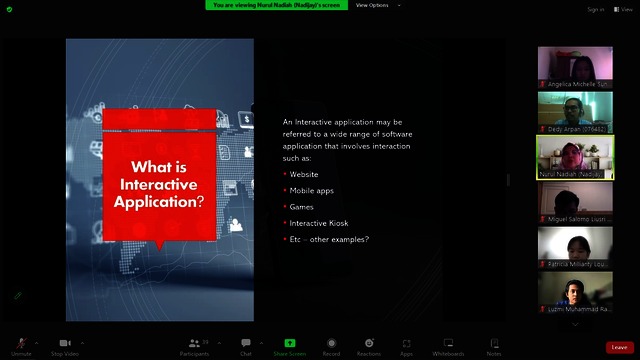Click Dedy Arpan's muted mic icon
The width and height of the screenshot is (640, 360).
[x=542, y=129]
